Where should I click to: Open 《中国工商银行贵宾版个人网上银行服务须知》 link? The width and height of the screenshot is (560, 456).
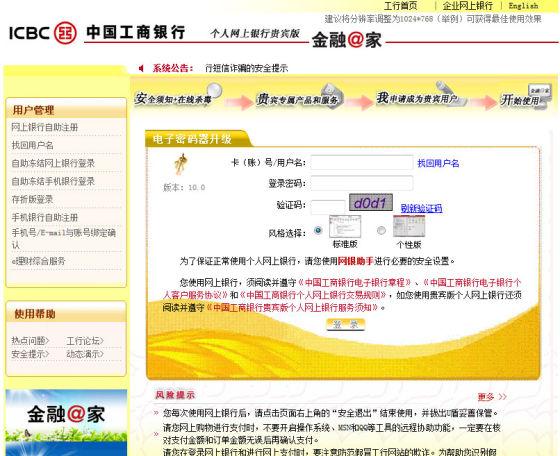tap(292, 307)
